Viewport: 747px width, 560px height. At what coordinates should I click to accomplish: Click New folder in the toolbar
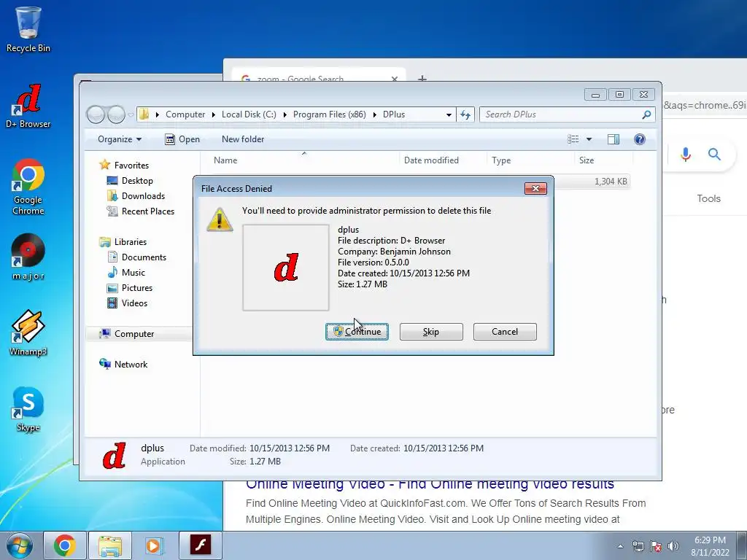[x=243, y=139]
